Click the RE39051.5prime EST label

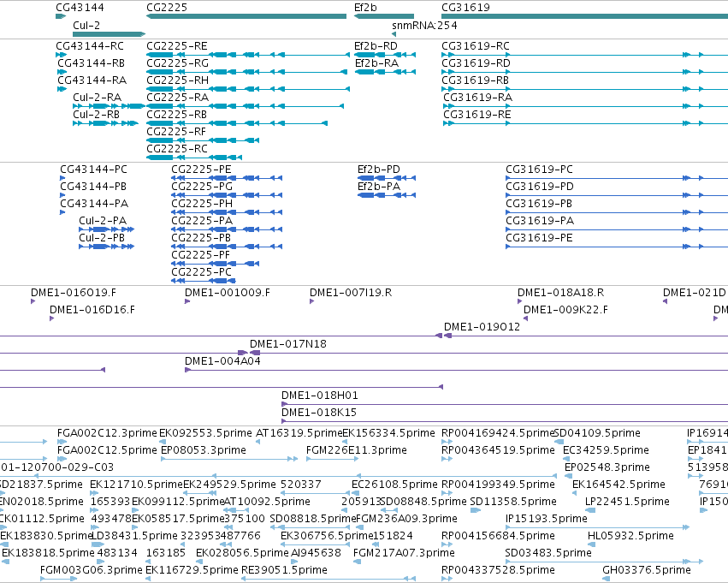tap(284, 571)
